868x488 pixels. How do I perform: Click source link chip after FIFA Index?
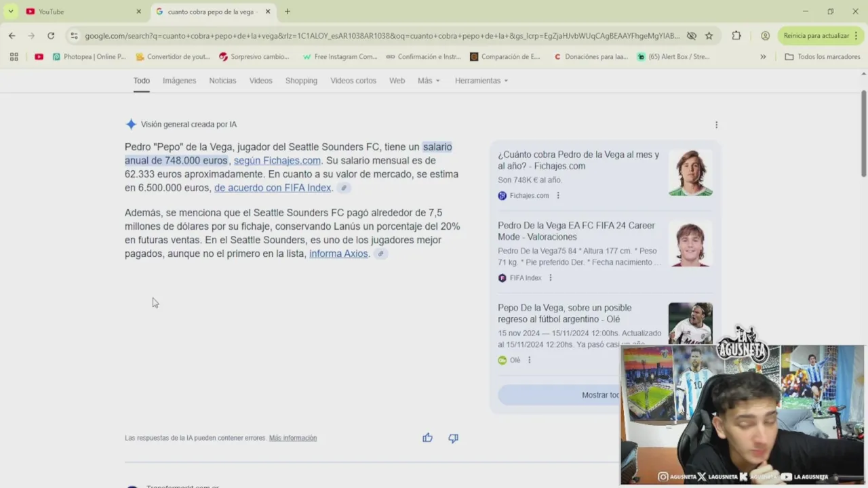coord(344,188)
